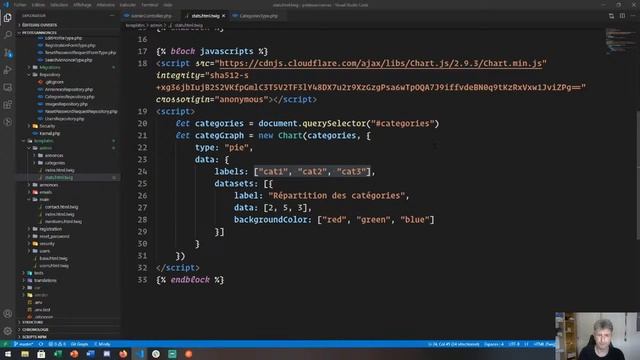Screen dimensions: 640x360
Task: Open contact.html.twig in the main folder
Action: (61, 207)
